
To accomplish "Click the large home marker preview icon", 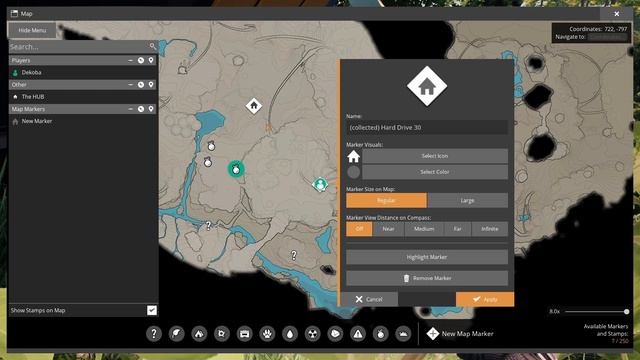I will 427,86.
